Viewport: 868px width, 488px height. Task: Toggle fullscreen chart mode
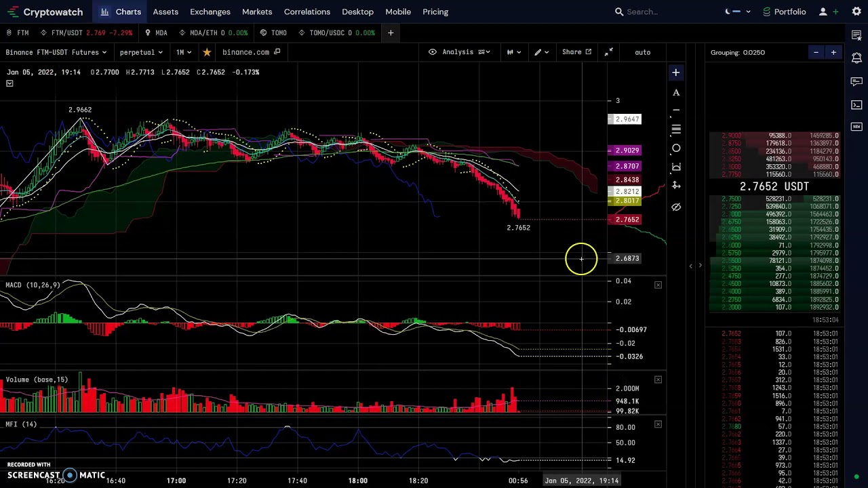click(609, 52)
